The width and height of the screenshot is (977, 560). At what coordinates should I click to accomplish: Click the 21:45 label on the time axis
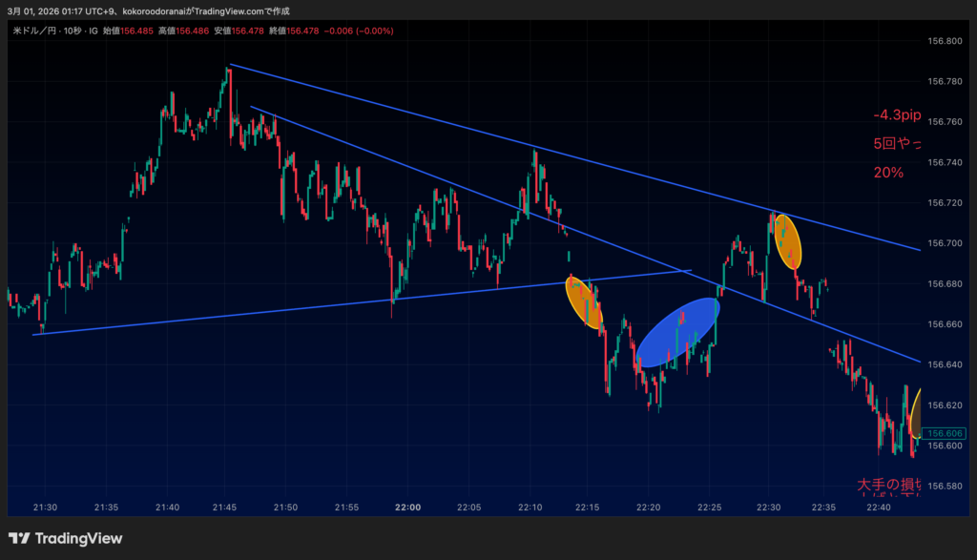pyautogui.click(x=226, y=507)
